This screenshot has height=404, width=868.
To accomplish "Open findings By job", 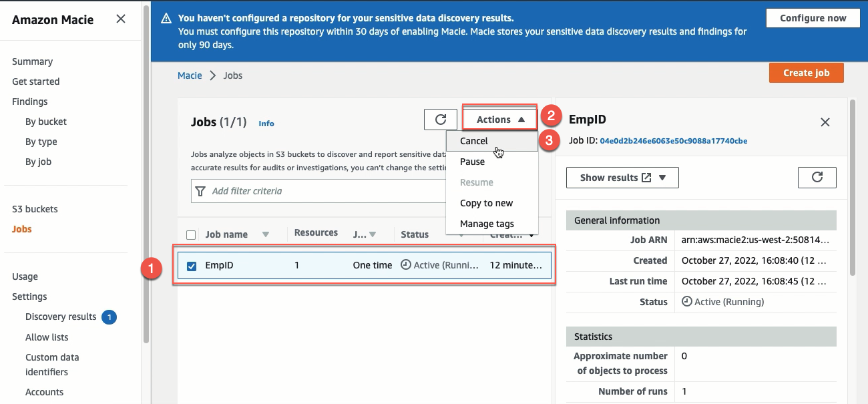I will (x=38, y=162).
